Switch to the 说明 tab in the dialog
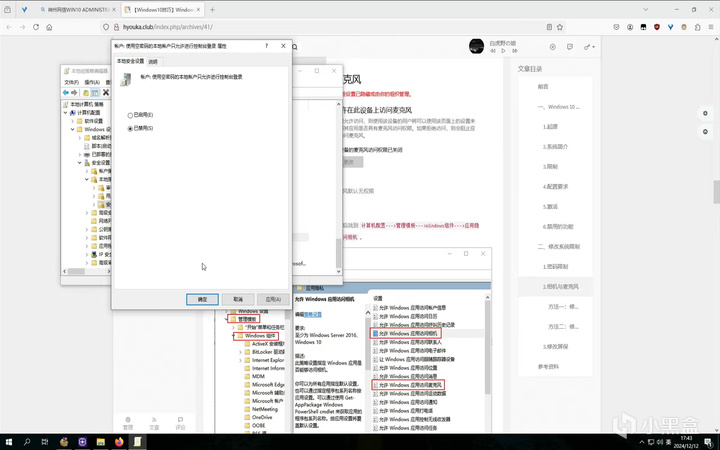This screenshot has height=450, width=720. click(x=153, y=62)
